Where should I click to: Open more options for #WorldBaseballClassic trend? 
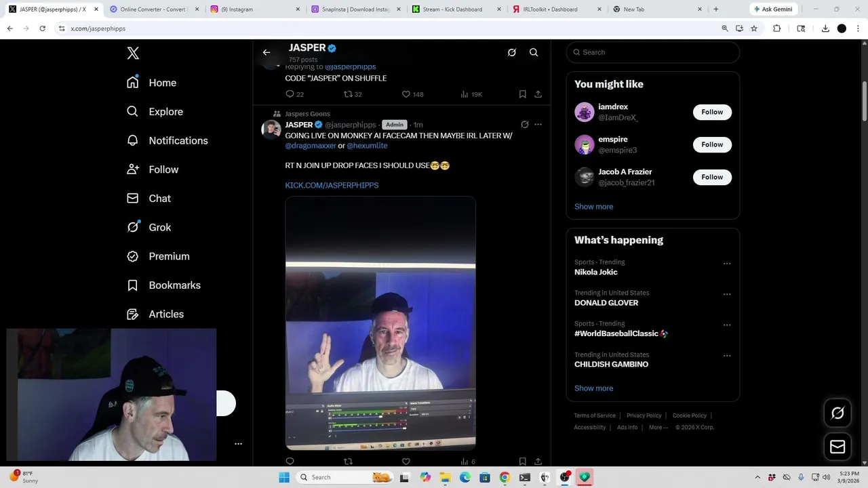coord(727,325)
